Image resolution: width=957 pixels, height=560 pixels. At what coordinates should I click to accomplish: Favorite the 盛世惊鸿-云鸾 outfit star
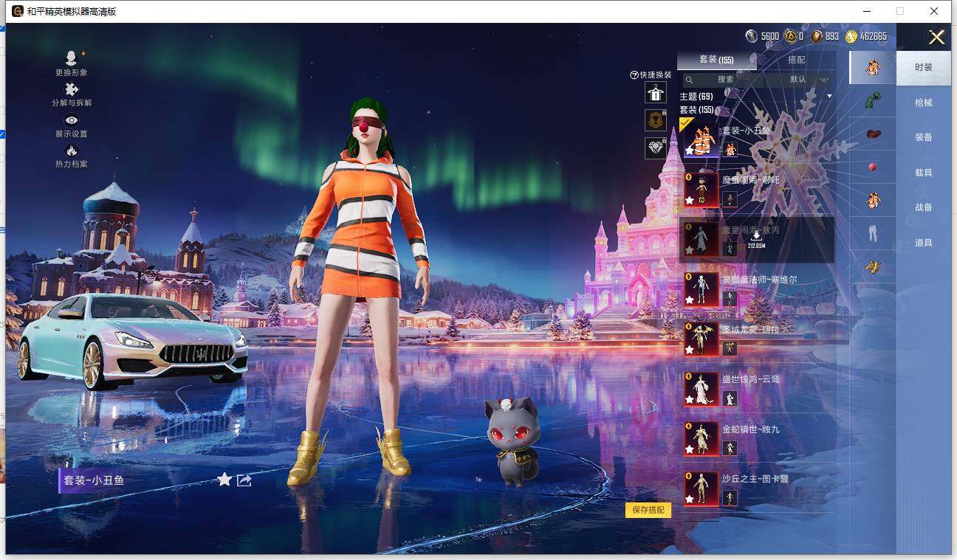(x=690, y=399)
